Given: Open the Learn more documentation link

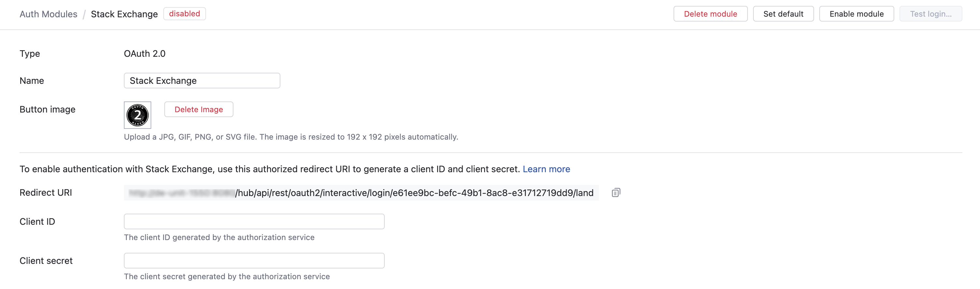Looking at the screenshot, I should click(x=547, y=169).
